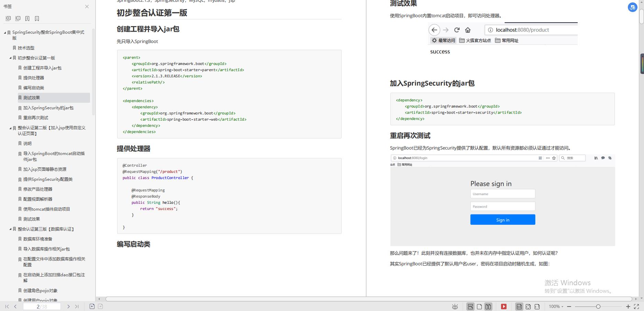The image size is (644, 311).
Task: Enable continuous scrolling layout
Action: (x=470, y=307)
